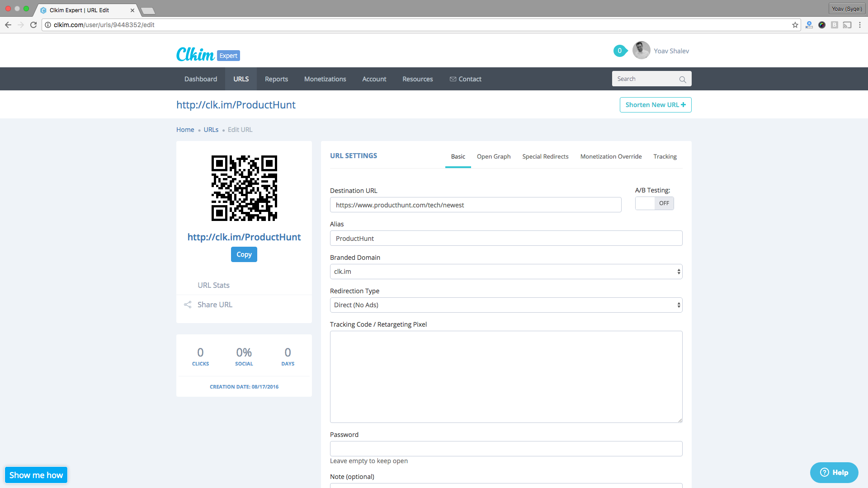Open the Chrome cast icon
Image resolution: width=868 pixels, height=488 pixels.
[847, 25]
